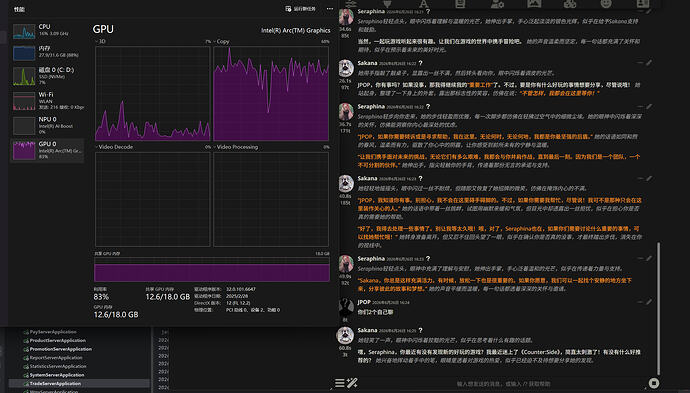This screenshot has width=690, height=393.
Task: Open the Video Processing engine dropdown
Action: [x=235, y=147]
